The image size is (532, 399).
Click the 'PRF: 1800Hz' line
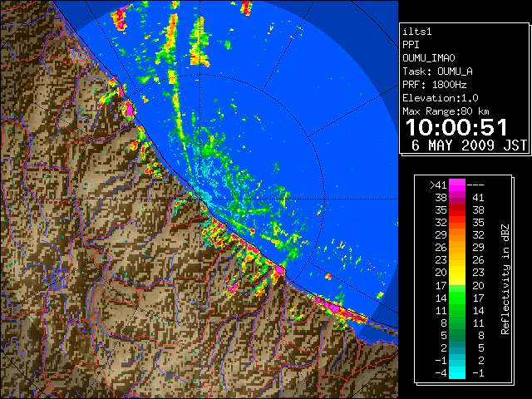[435, 85]
